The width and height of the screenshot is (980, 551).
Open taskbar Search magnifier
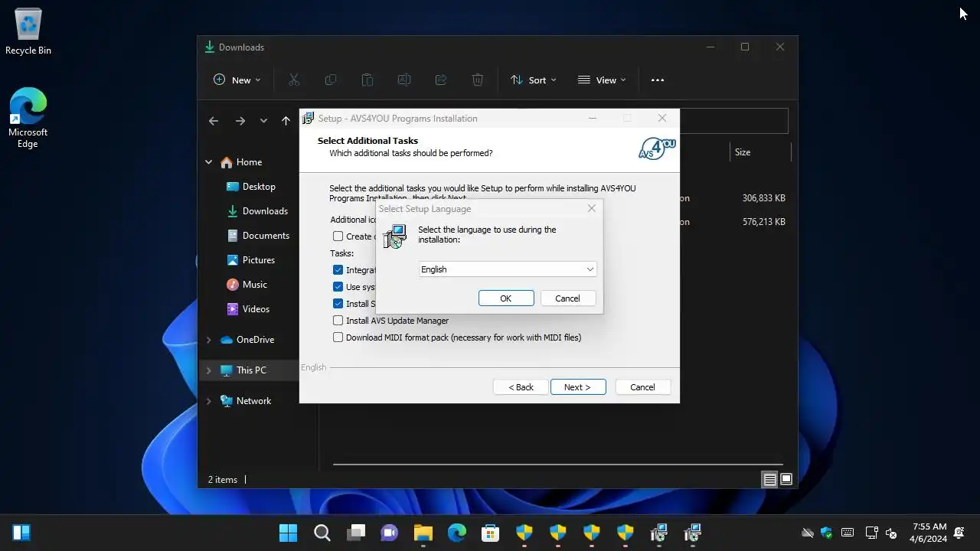322,533
